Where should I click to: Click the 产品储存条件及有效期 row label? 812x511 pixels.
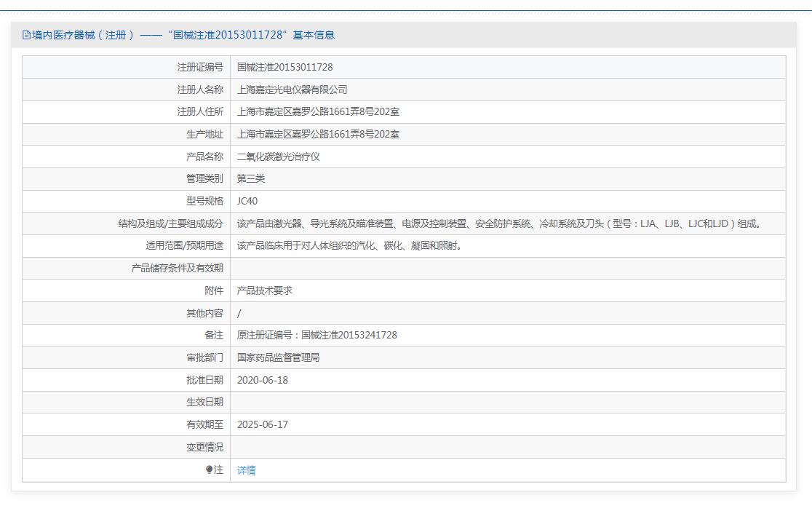coord(177,269)
